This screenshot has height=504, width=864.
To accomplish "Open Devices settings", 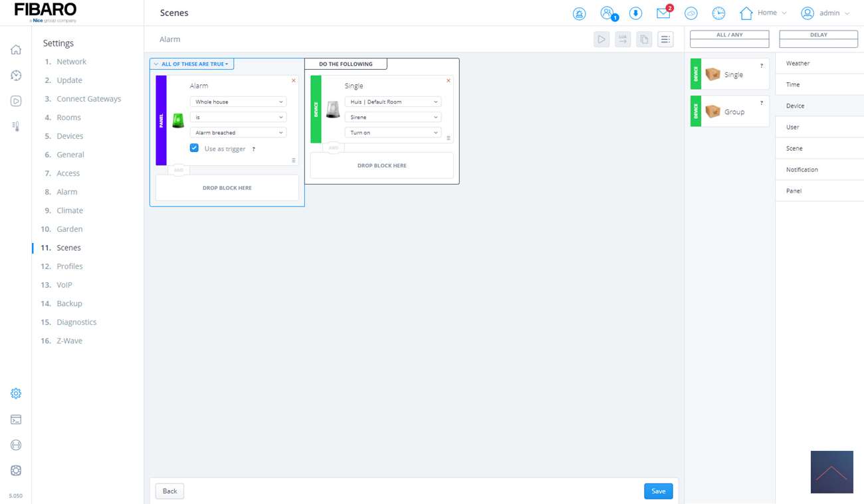I will coord(70,136).
